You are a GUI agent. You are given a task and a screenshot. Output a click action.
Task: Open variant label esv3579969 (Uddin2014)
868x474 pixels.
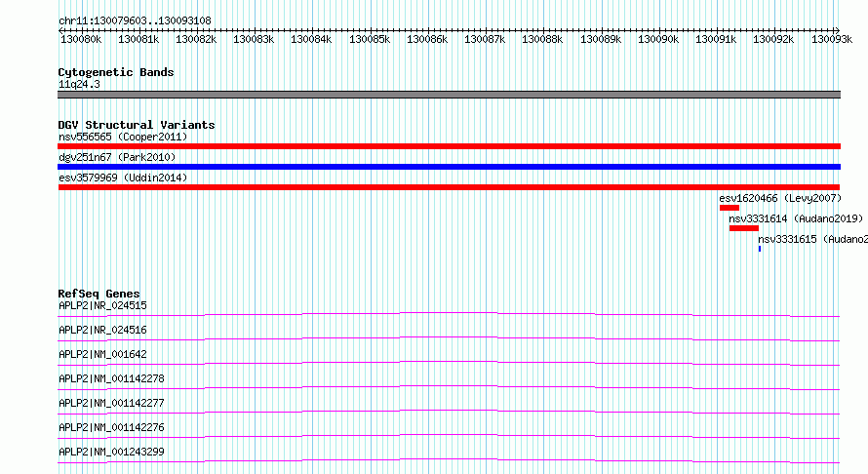pyautogui.click(x=123, y=178)
